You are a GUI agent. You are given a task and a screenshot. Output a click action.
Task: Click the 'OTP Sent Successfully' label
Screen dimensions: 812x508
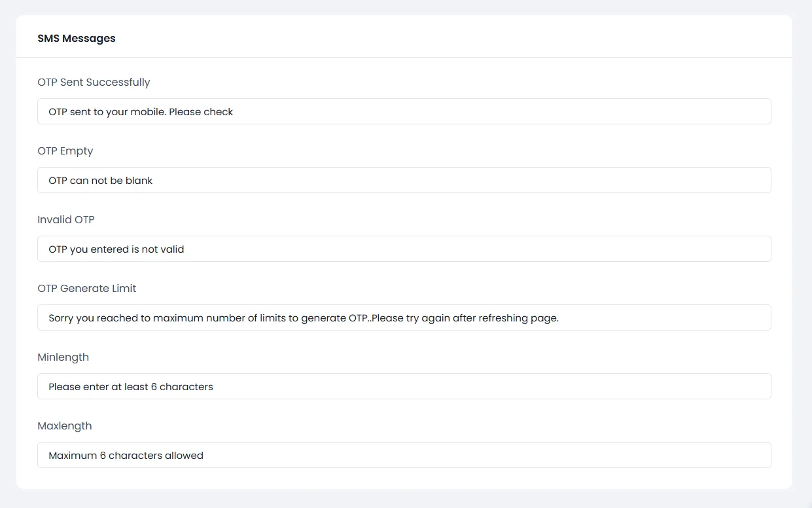coord(94,82)
